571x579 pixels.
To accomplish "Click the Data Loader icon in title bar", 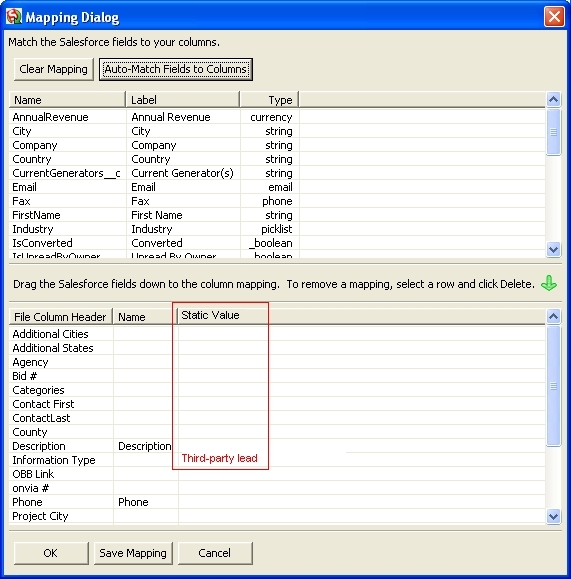I will (x=14, y=17).
